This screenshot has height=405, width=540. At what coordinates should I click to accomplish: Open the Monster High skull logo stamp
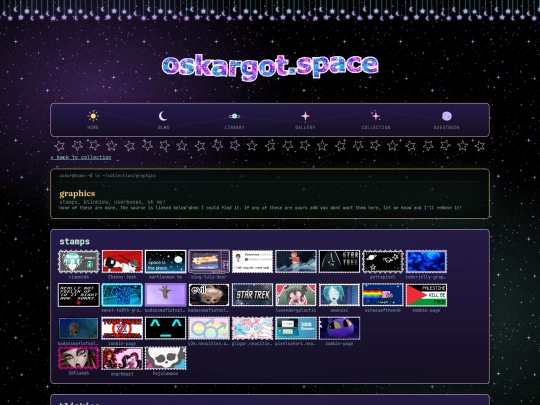[x=166, y=359]
